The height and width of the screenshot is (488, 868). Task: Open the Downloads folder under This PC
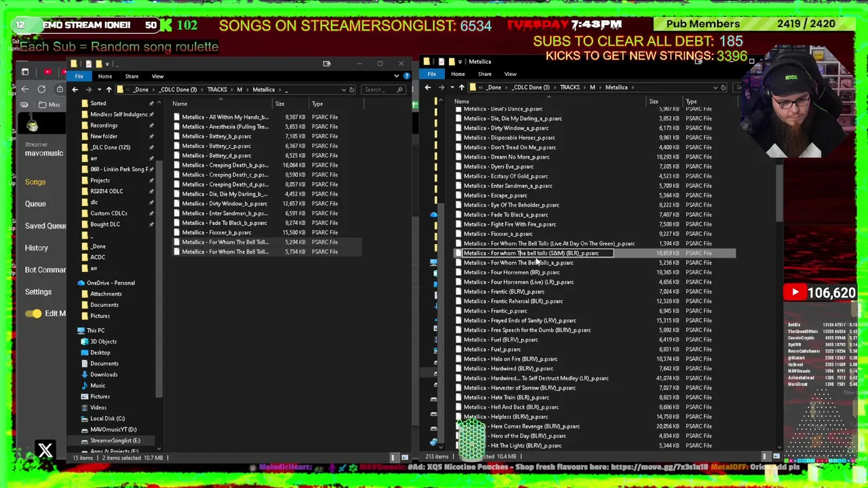(104, 374)
